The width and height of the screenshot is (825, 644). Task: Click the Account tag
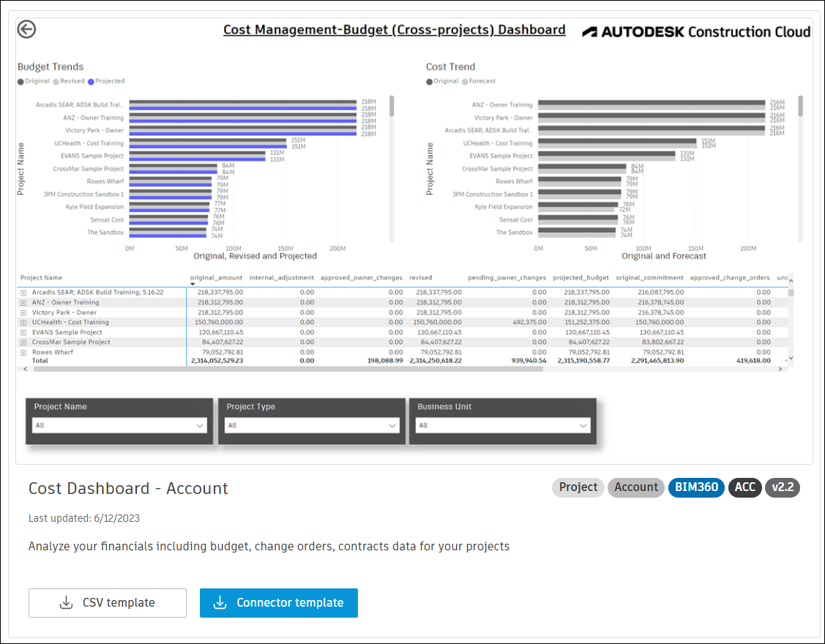636,487
